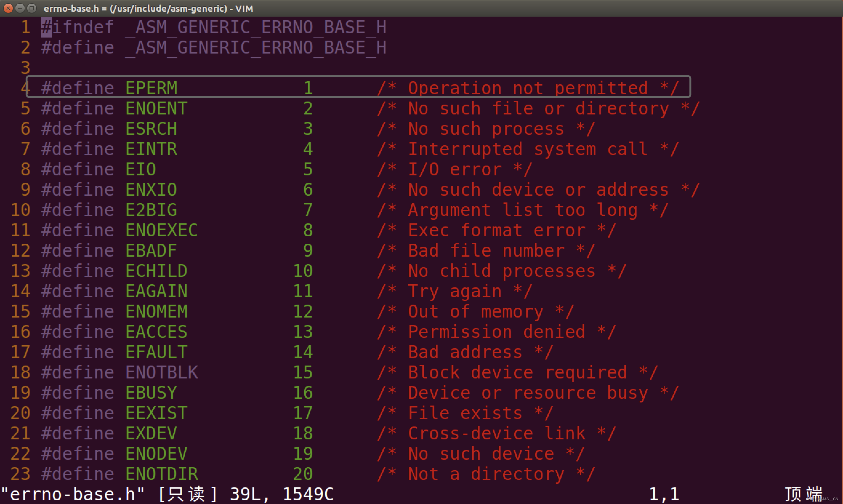843x504 pixels.
Task: Click the ENOTDIR macro on last line
Action: click(x=161, y=474)
